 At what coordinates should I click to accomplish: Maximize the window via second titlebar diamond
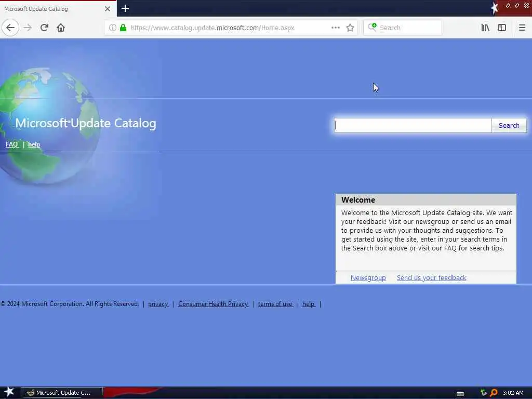click(517, 5)
